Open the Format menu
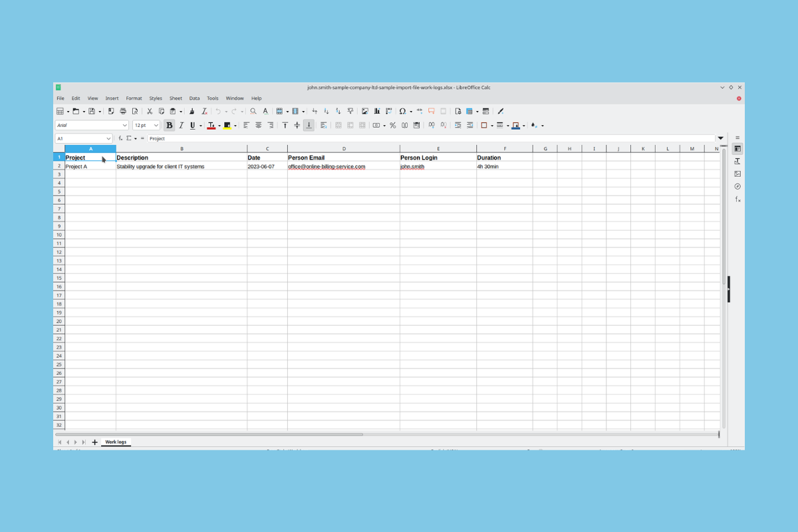The width and height of the screenshot is (798, 532). [x=134, y=98]
